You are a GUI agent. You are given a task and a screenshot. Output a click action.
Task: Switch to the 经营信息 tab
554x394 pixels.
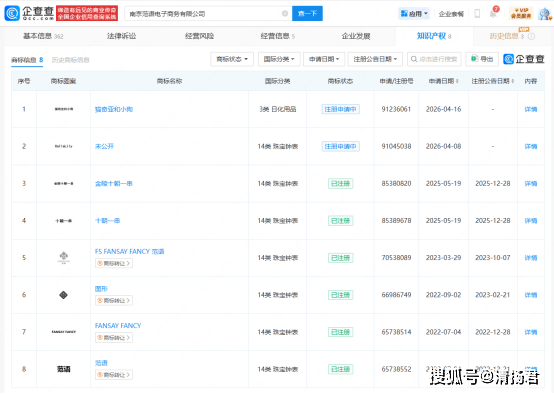click(278, 36)
